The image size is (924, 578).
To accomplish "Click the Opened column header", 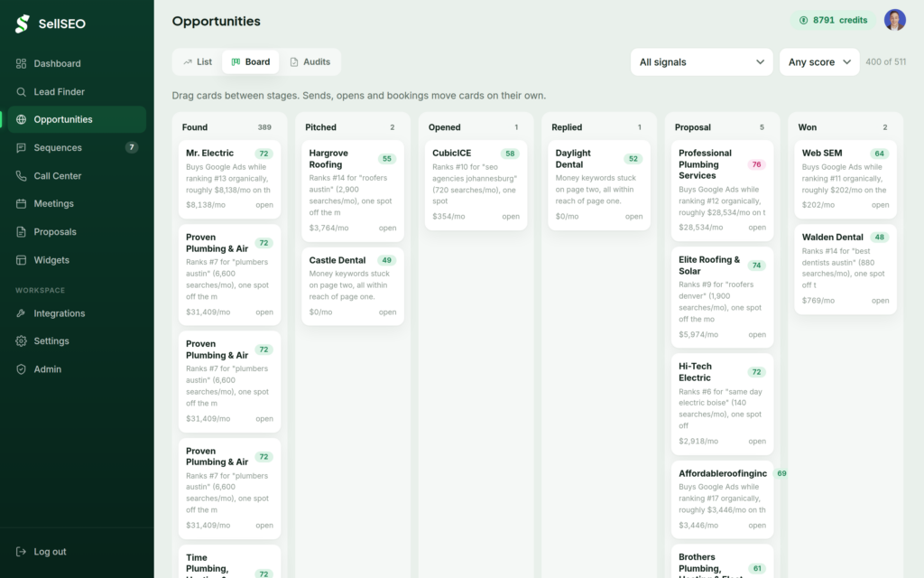I will (x=444, y=127).
